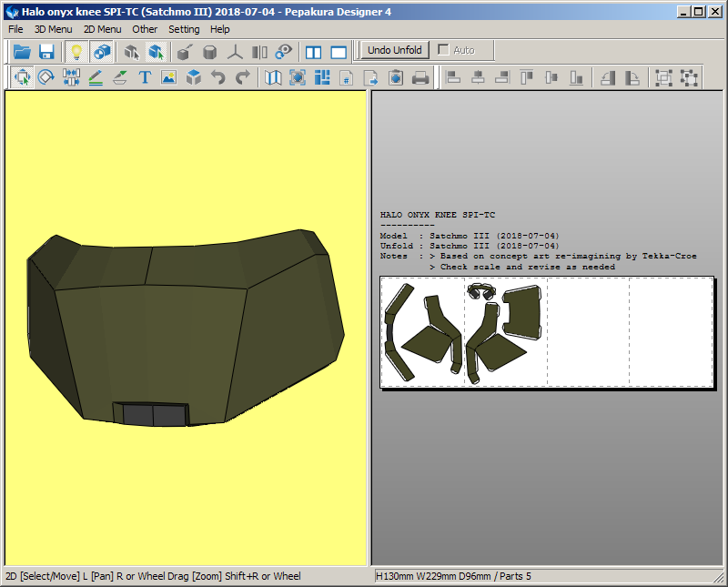Toggle the light bulb lighting button
The image size is (728, 587).
click(x=76, y=52)
